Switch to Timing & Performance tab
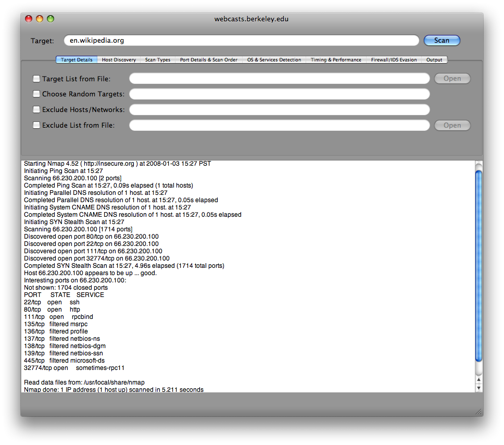 (336, 60)
